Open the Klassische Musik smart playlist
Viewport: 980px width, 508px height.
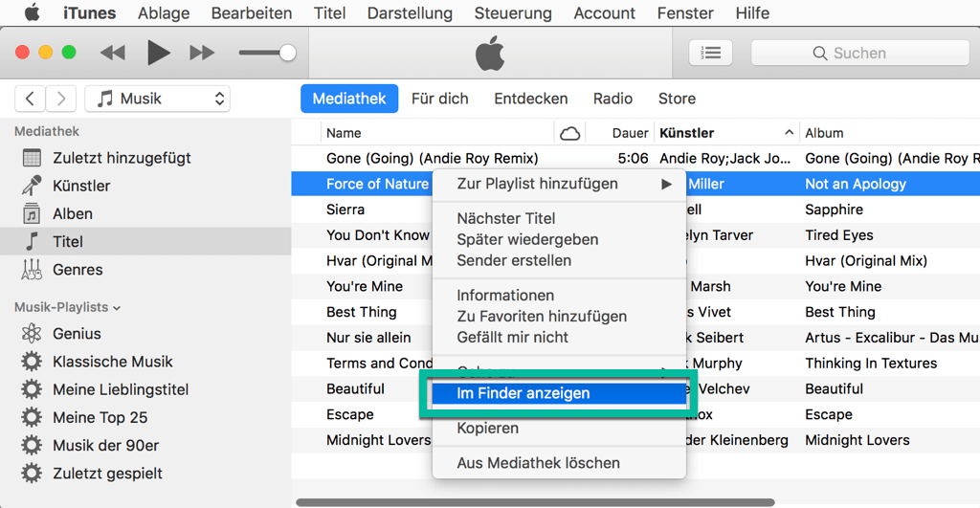pos(145,362)
